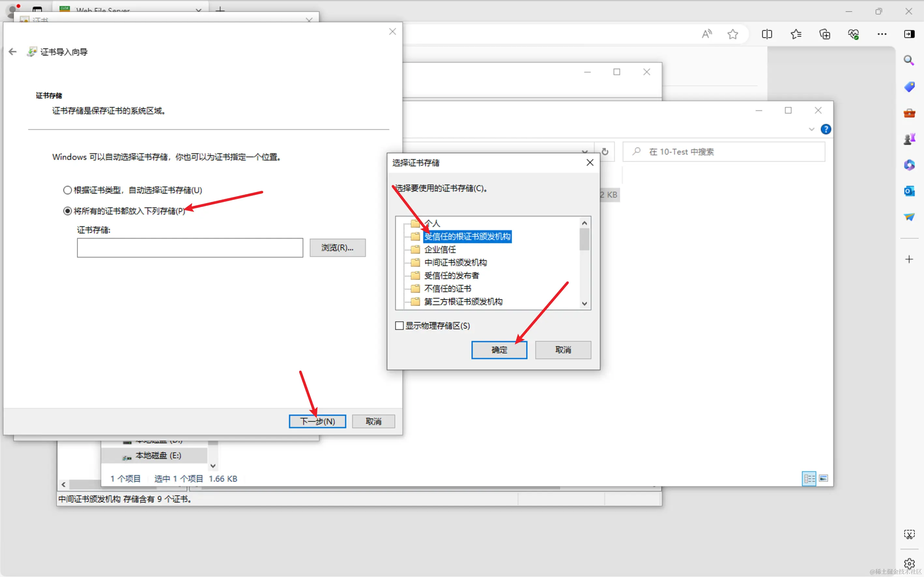Open address history dropdown in Explorer
Viewport: 924px width, 577px height.
[x=585, y=151]
